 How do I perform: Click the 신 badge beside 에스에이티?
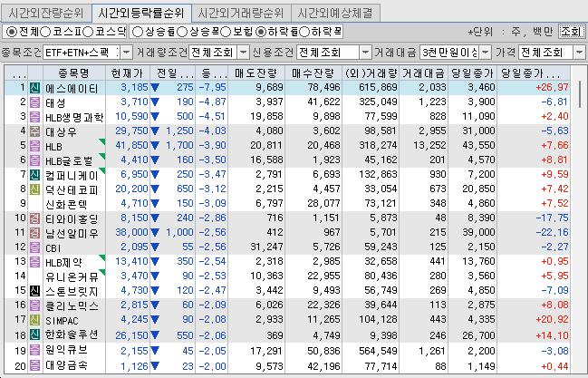34,88
